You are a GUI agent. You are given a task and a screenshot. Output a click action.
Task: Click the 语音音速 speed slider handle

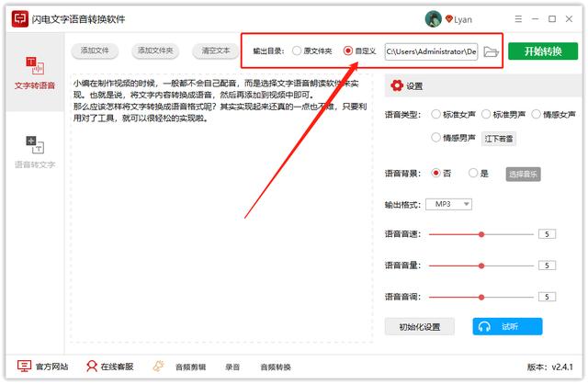tap(481, 234)
